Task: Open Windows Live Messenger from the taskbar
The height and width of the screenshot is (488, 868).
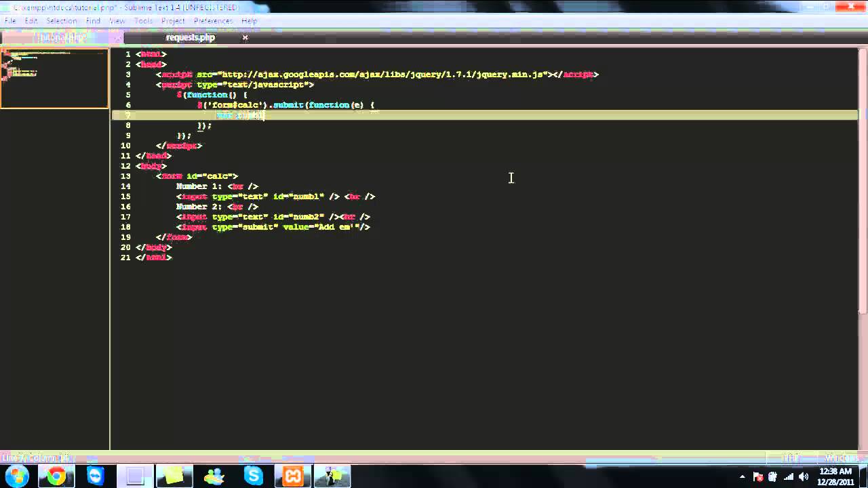Action: click(214, 476)
